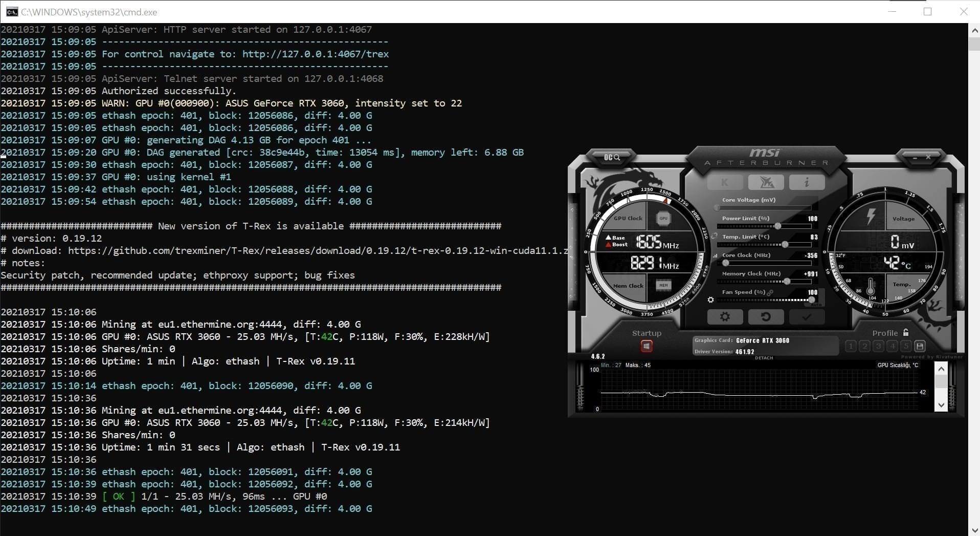Image resolution: width=980 pixels, height=536 pixels.
Task: Open the core clock curve editor icon
Action: tap(715, 255)
